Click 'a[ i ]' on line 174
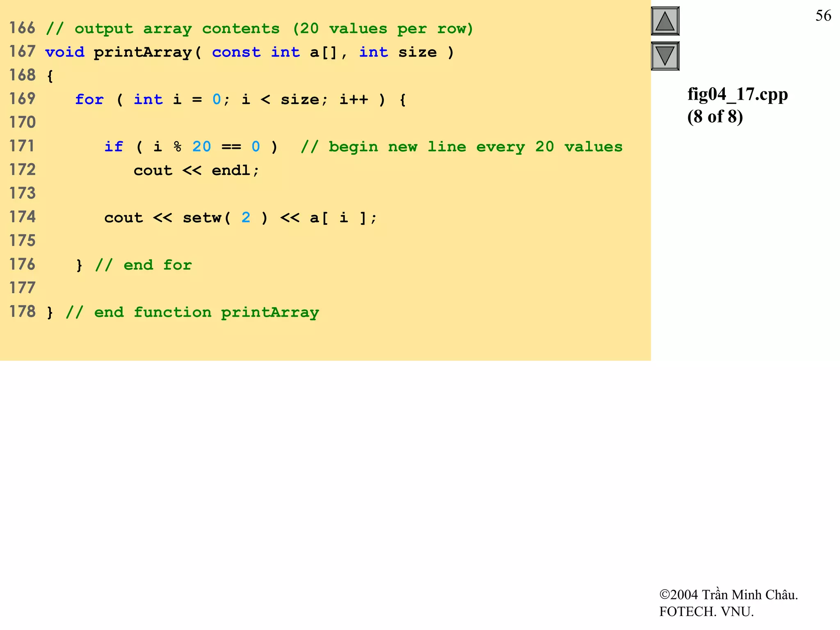 click(338, 218)
